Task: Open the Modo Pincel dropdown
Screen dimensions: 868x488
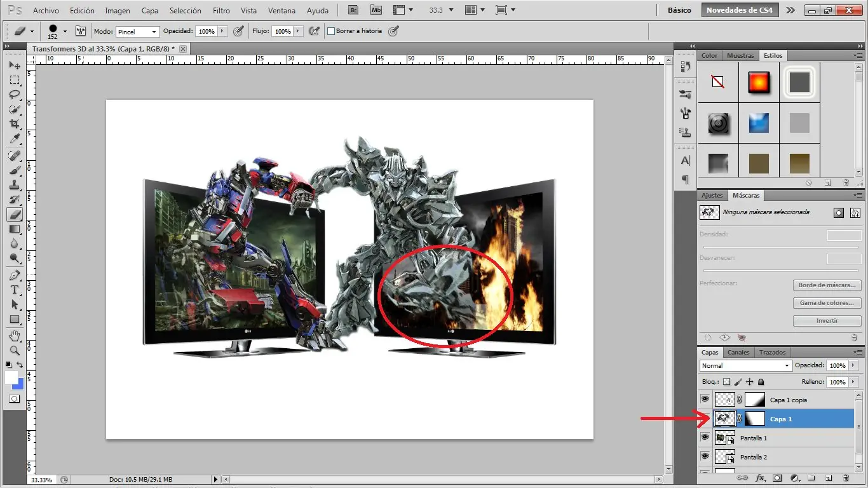Action: [x=137, y=31]
